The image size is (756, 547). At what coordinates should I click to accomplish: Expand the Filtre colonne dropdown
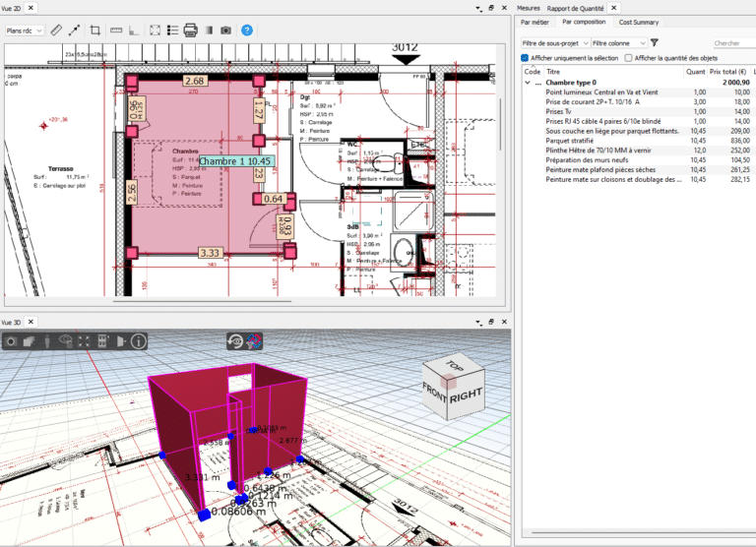pyautogui.click(x=619, y=43)
